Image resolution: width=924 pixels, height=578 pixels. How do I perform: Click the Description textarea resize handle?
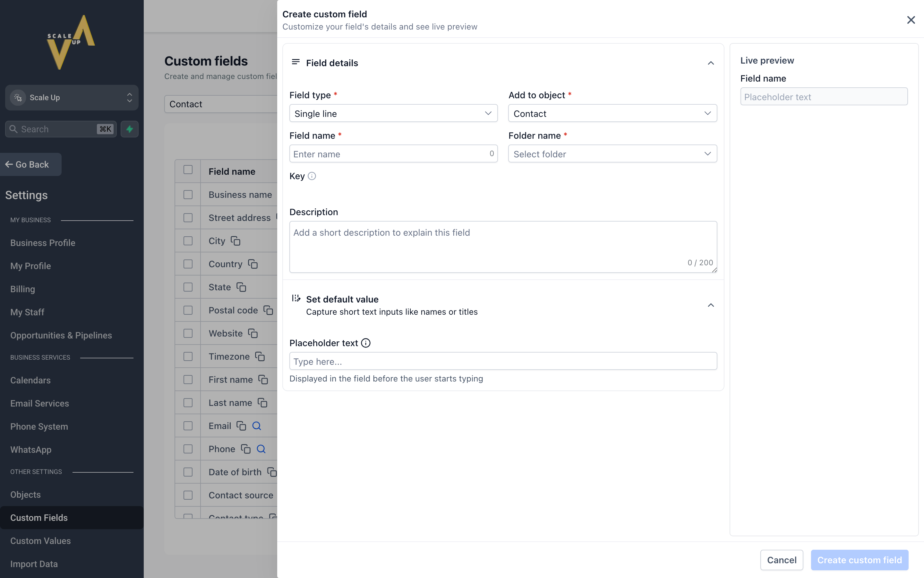[714, 270]
